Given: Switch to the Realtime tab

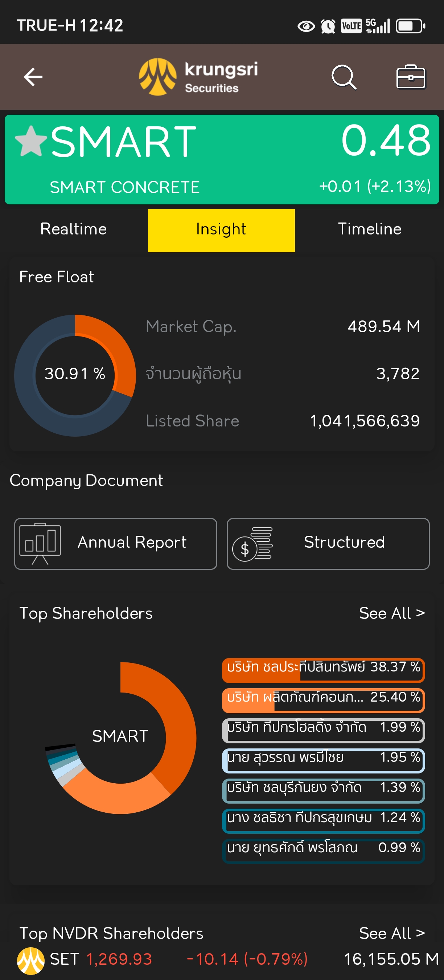Looking at the screenshot, I should pos(74,229).
